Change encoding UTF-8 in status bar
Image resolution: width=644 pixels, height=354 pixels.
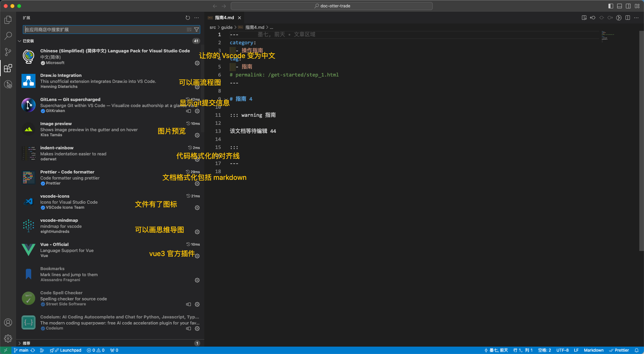(x=562, y=350)
